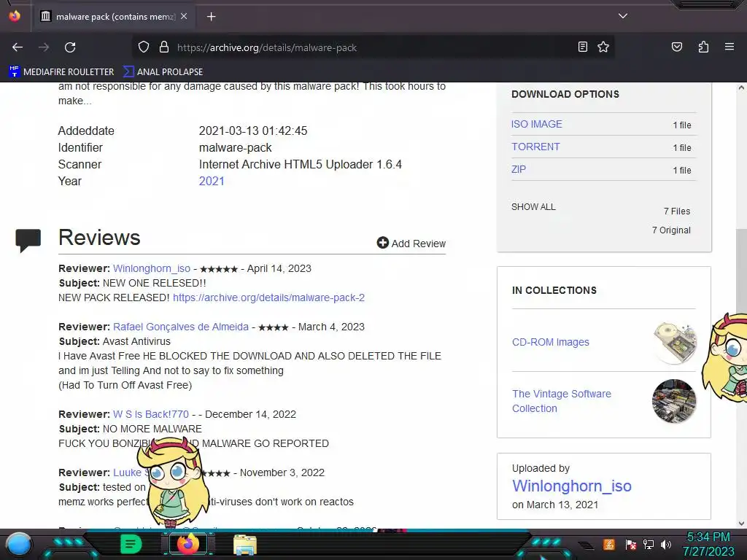Download the ISO IMAGE option

(536, 124)
